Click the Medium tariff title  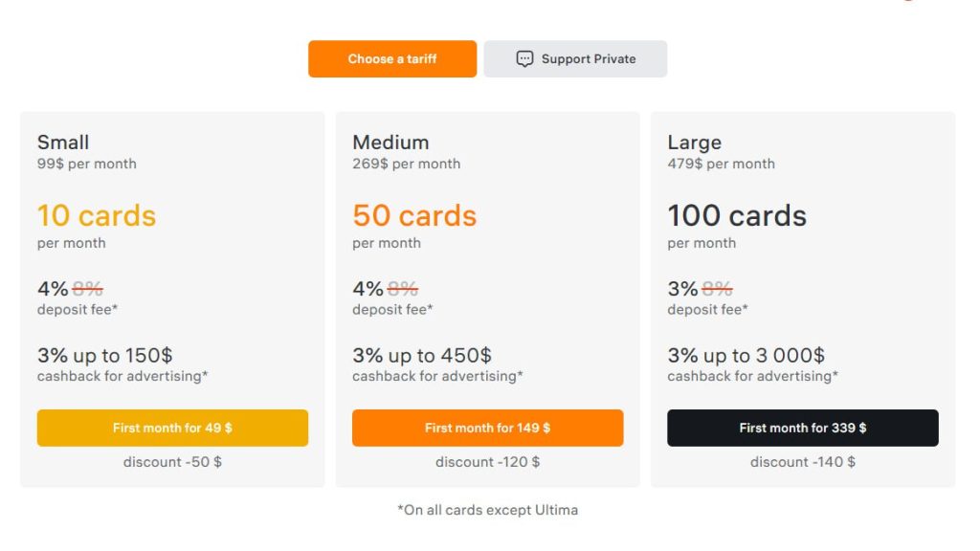(x=390, y=143)
